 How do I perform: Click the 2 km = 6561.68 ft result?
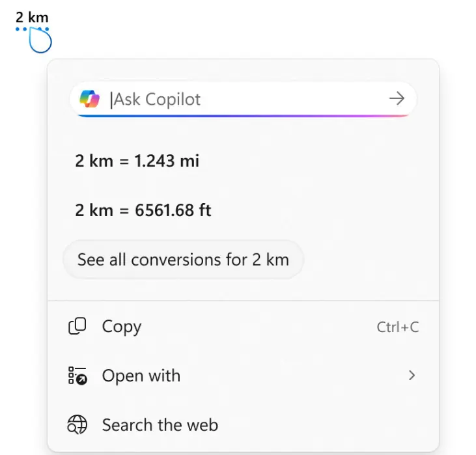tap(143, 210)
